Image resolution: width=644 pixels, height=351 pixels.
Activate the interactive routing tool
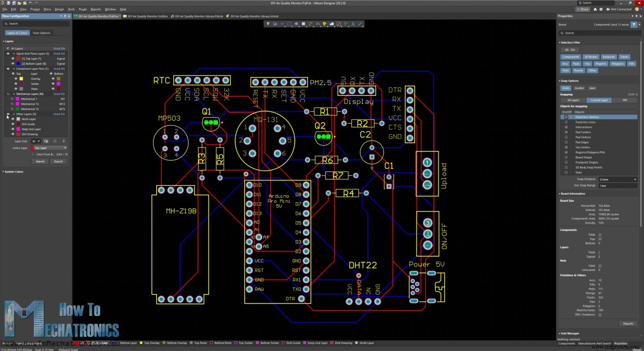310,24
